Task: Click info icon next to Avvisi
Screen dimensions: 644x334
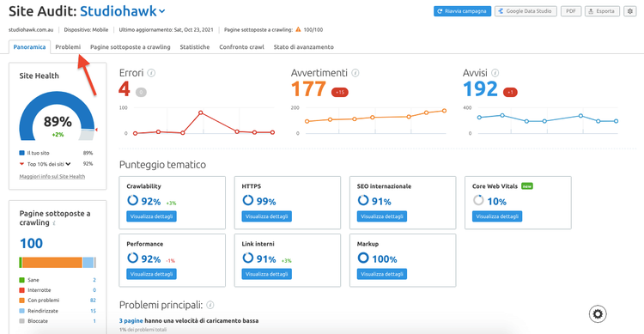Action: (495, 73)
